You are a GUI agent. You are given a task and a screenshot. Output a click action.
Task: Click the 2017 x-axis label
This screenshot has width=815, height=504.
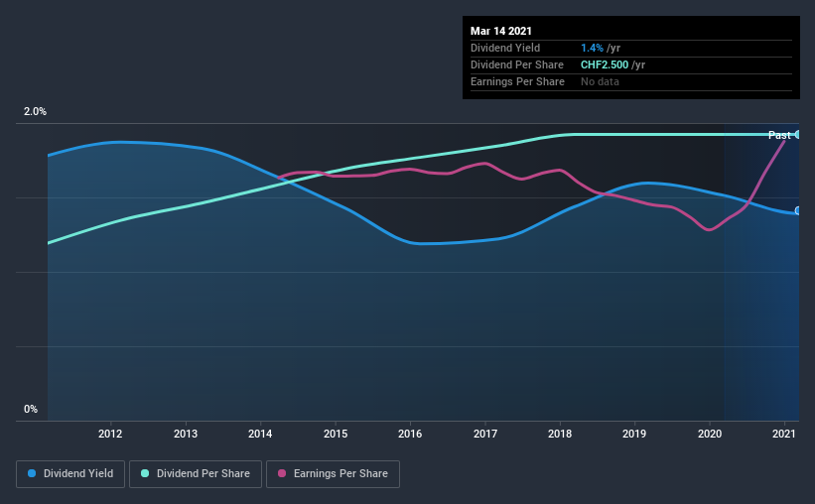pyautogui.click(x=485, y=434)
